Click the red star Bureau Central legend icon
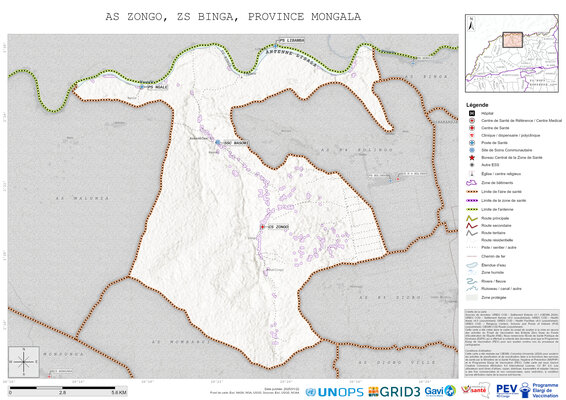The image size is (566, 400). point(472,157)
